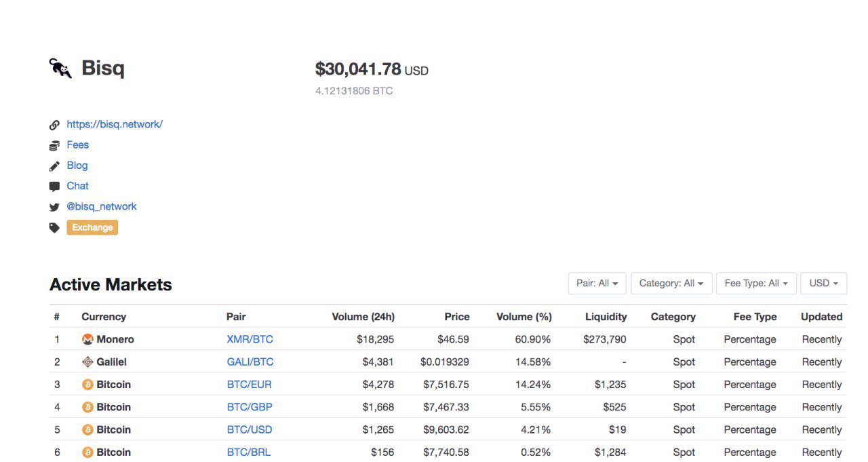Image resolution: width=868 pixels, height=462 pixels.
Task: Open the Category: All filter dropdown
Action: (671, 283)
